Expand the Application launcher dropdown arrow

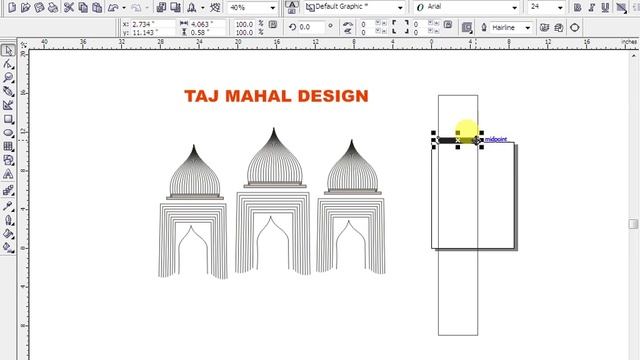(202, 8)
